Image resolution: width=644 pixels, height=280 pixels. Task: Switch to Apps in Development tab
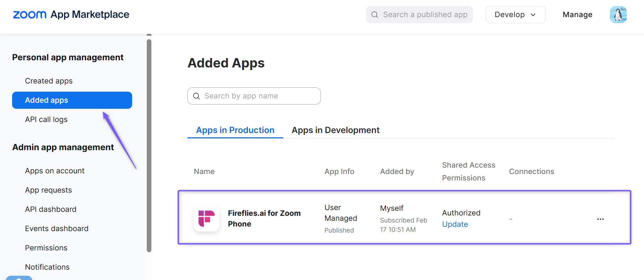336,130
